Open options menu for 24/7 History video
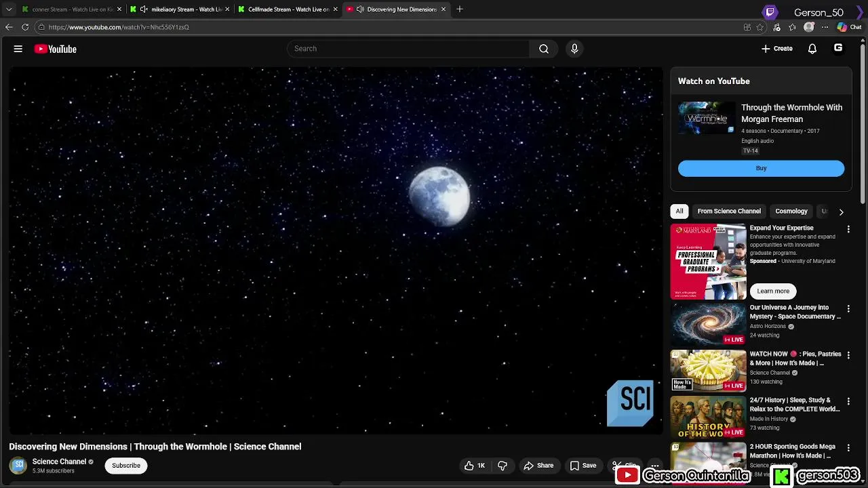Image resolution: width=868 pixels, height=488 pixels. [848, 401]
